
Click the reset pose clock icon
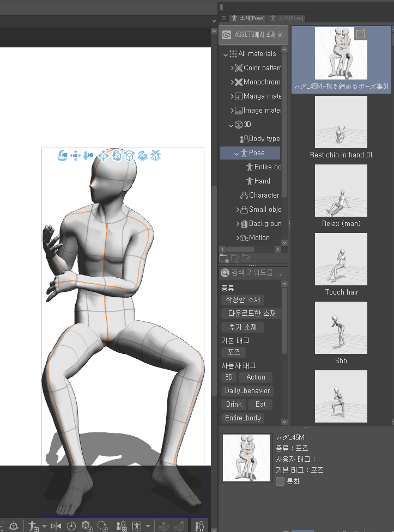[x=71, y=526]
